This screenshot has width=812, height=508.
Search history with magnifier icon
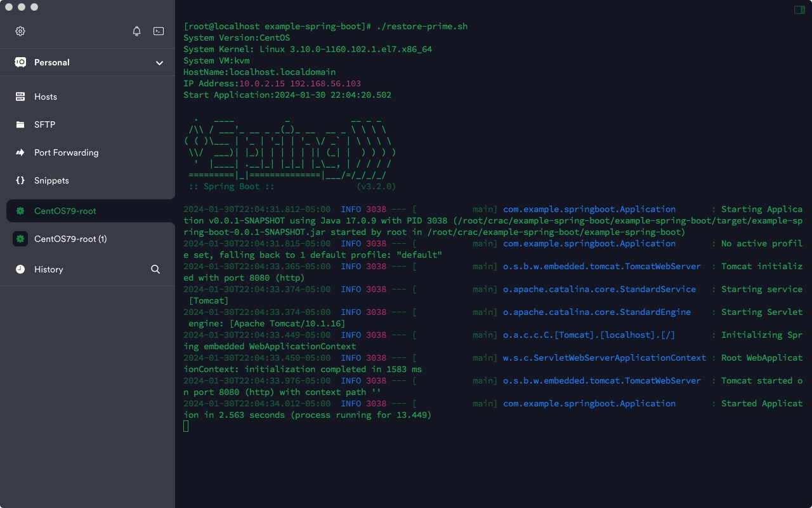pyautogui.click(x=155, y=269)
